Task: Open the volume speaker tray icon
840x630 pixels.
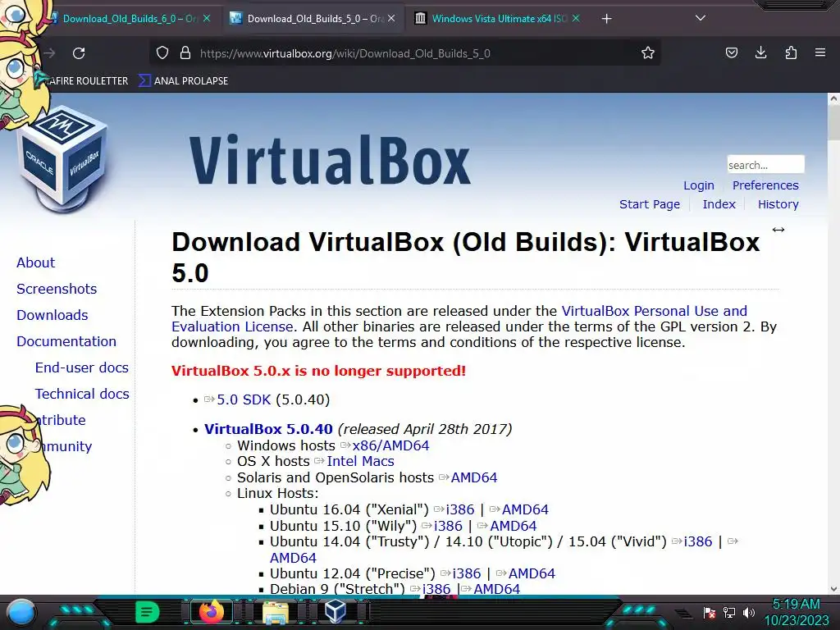Action: tap(748, 612)
